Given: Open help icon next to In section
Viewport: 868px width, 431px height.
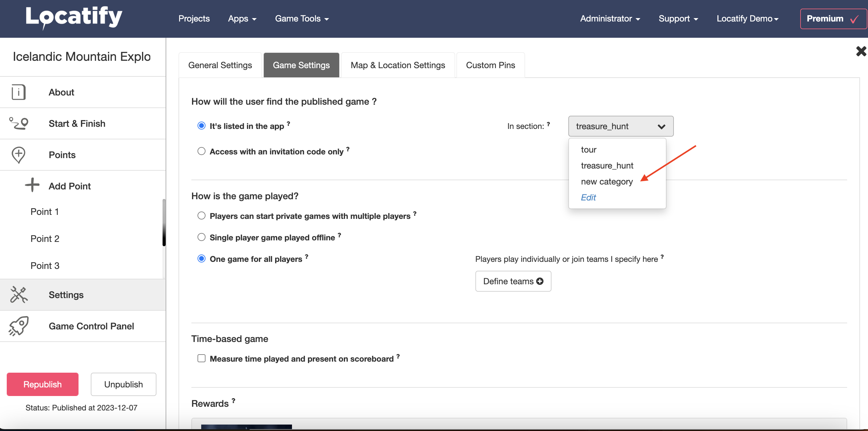Looking at the screenshot, I should coord(549,124).
